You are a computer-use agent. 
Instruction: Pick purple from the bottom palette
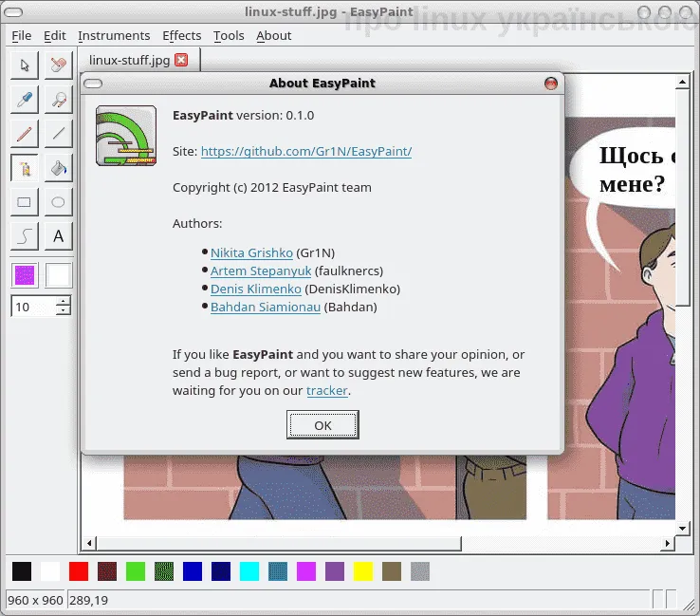[335, 571]
